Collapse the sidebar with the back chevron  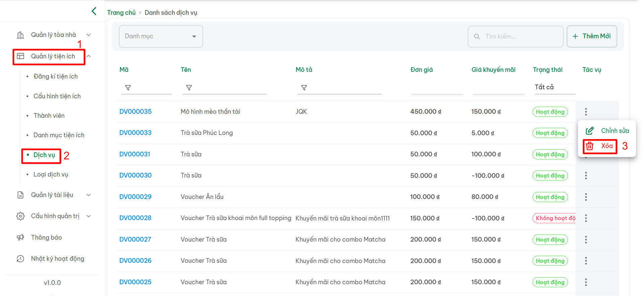point(94,11)
